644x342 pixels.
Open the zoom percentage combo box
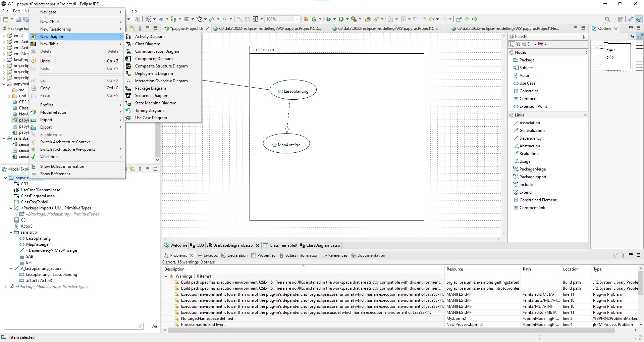pos(297,19)
